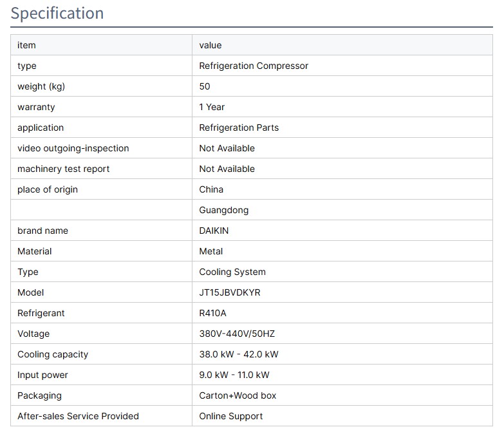Viewport: 504px width, 436px height.
Task: Click the R410A refrigerant value
Action: pos(212,313)
